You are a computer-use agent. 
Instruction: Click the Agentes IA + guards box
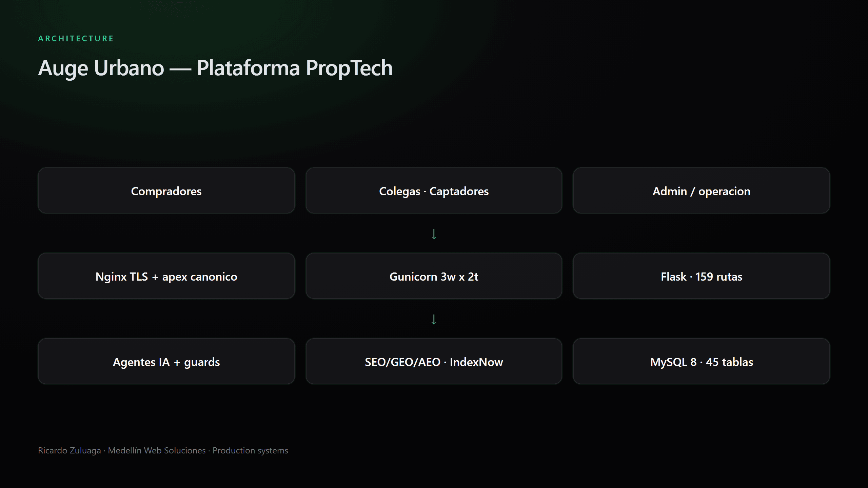(x=166, y=362)
